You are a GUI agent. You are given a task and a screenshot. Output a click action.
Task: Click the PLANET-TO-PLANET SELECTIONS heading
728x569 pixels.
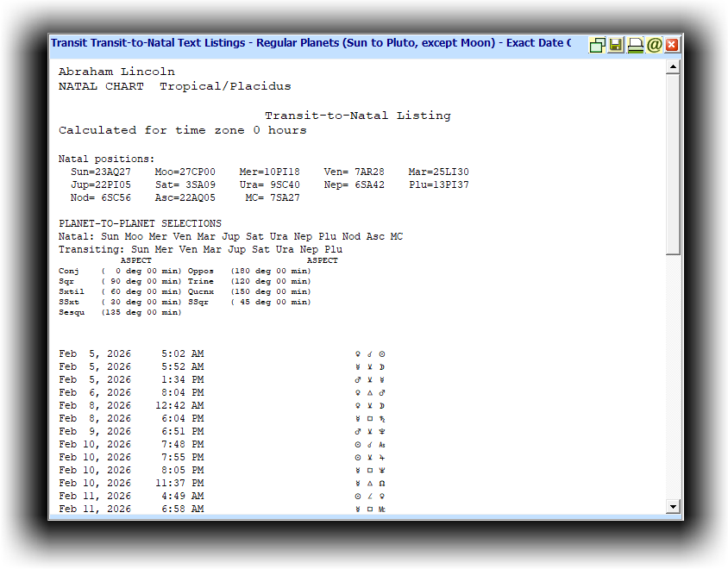click(x=140, y=223)
